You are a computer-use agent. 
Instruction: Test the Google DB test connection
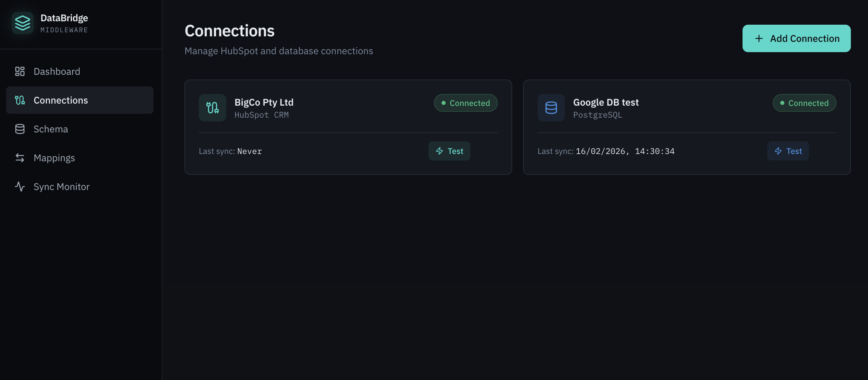(x=788, y=151)
